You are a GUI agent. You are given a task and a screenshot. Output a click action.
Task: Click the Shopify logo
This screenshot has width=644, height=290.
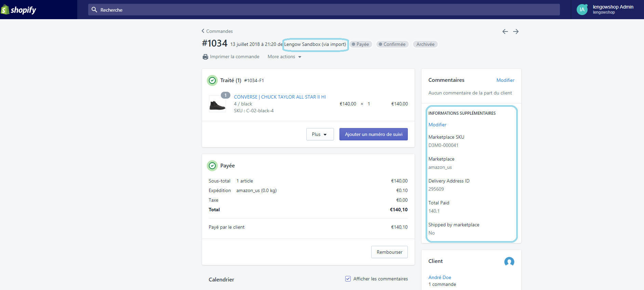coord(19,10)
